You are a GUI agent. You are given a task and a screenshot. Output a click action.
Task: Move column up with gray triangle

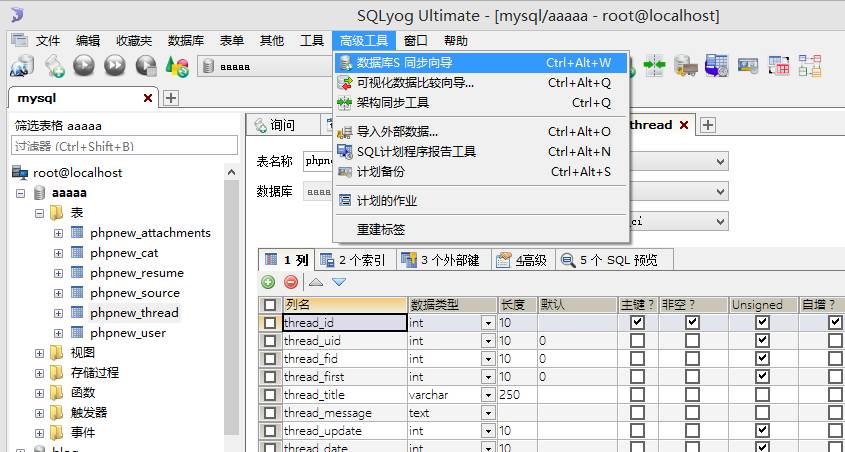[x=316, y=282]
